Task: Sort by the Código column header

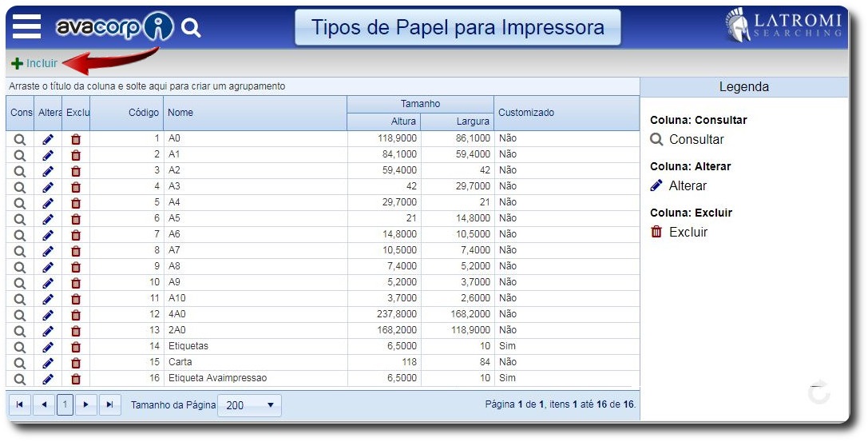Action: point(127,113)
